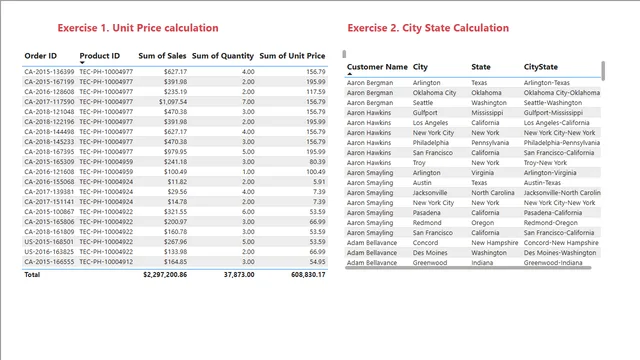Select order CA-2015-166555
Screen dimensions: 640x360
pos(49,262)
